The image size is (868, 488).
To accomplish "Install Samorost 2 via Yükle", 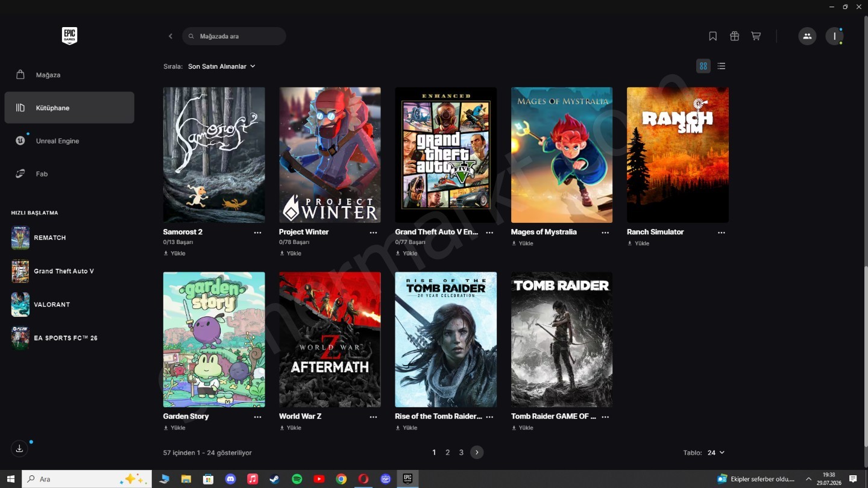I will [x=175, y=254].
